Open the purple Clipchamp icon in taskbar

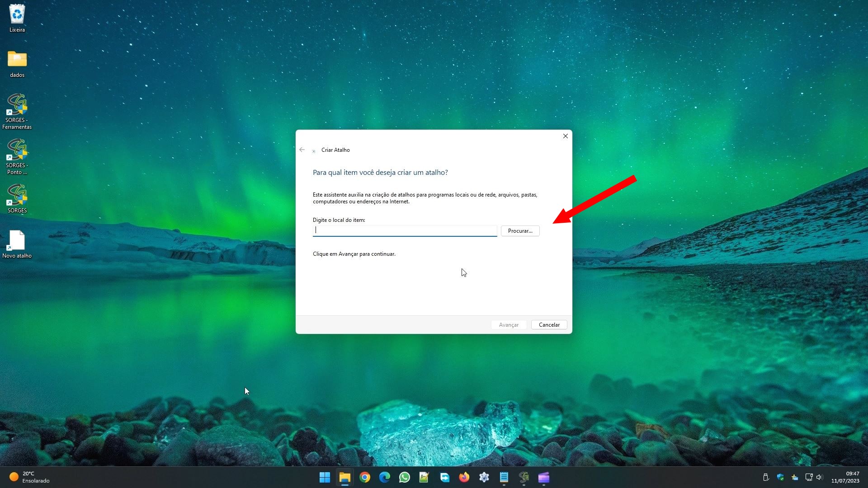click(x=544, y=477)
